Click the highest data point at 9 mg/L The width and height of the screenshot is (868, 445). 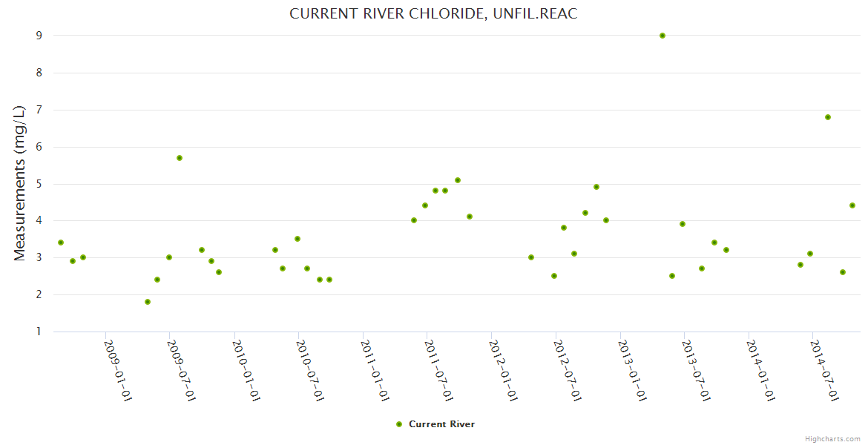tap(662, 36)
